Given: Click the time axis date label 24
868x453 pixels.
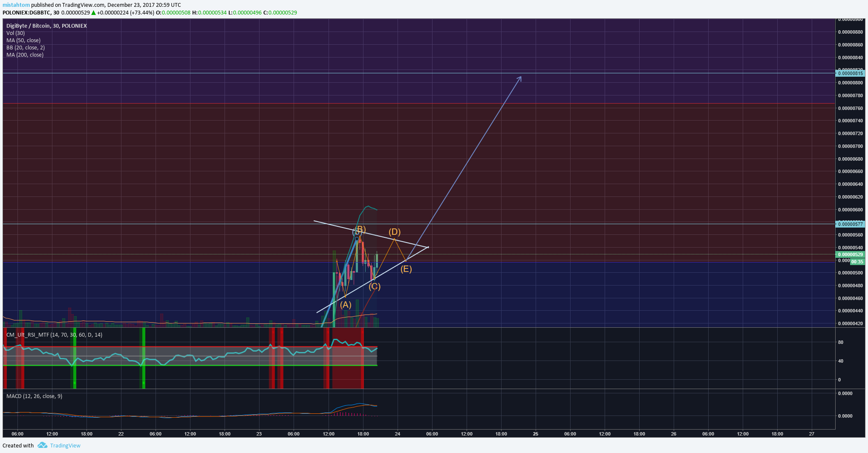Looking at the screenshot, I should [x=398, y=434].
